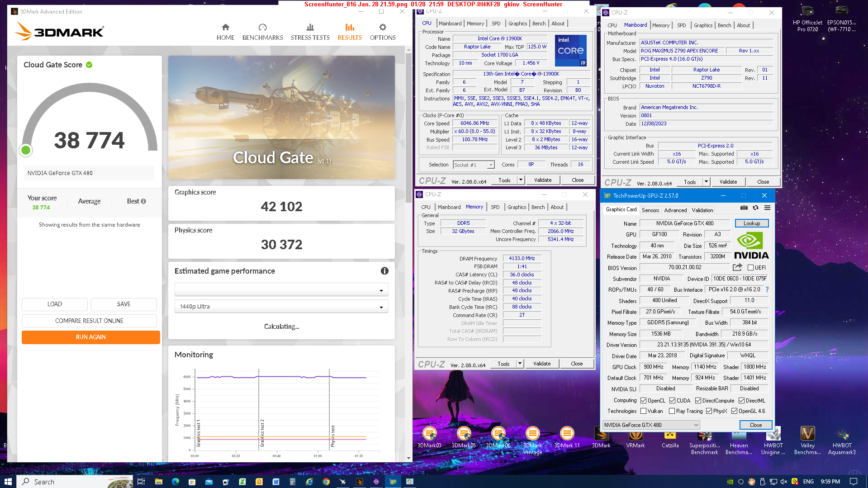Screen dimensions: 868x488
Task: Click the RUN AGAIN button
Action: tap(91, 337)
